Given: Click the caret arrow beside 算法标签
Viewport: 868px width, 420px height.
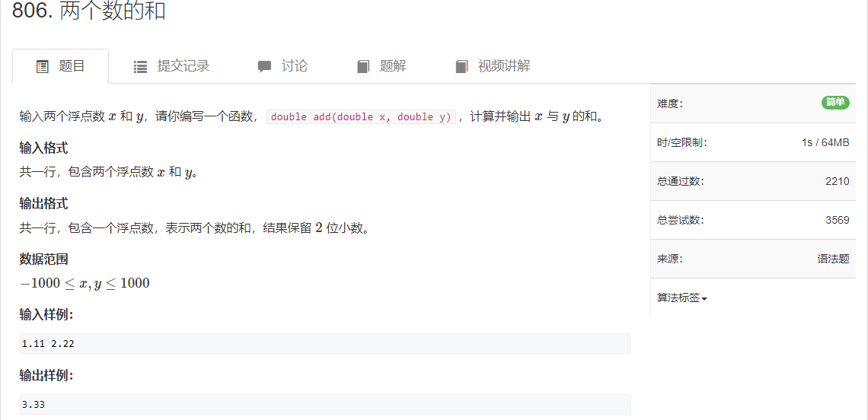Looking at the screenshot, I should coord(704,299).
